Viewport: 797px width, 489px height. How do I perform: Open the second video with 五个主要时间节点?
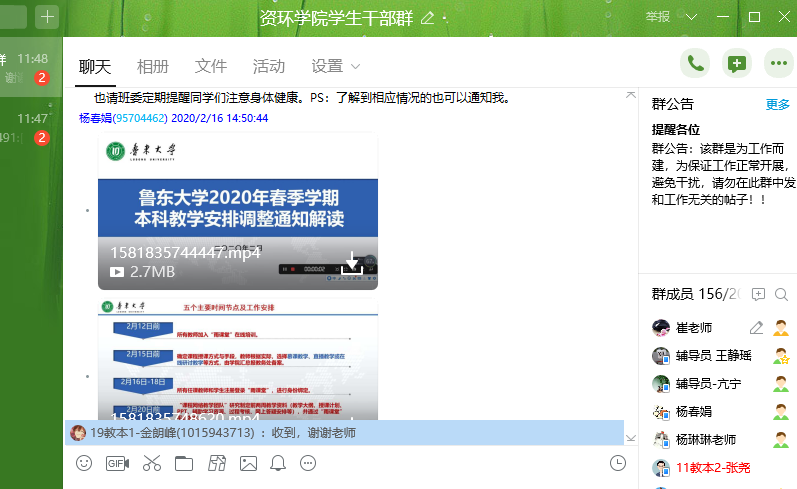tap(238, 360)
